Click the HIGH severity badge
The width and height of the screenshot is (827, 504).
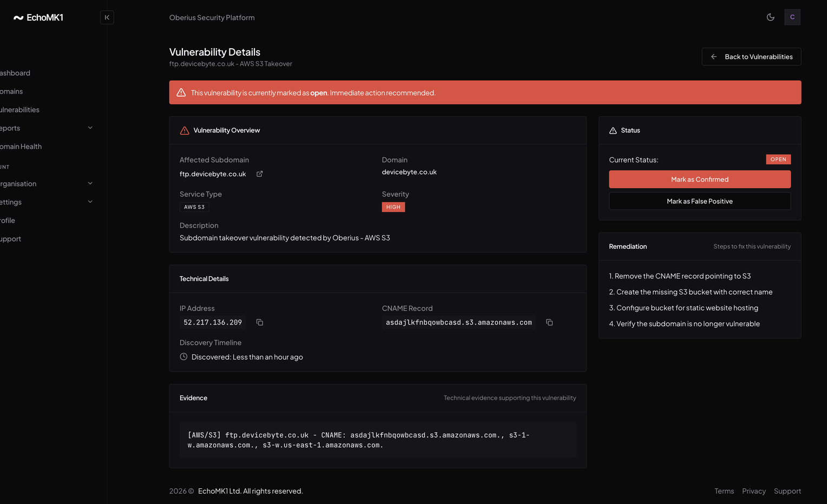[x=393, y=207]
